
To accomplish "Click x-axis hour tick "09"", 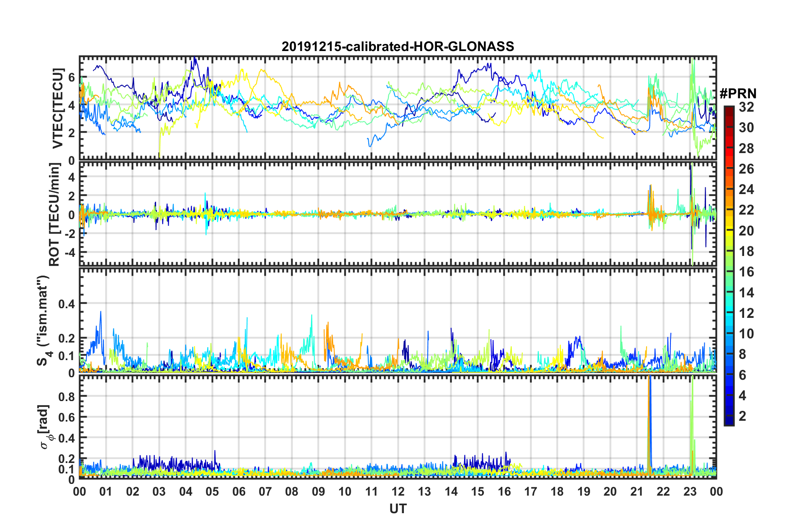I will pos(318,491).
